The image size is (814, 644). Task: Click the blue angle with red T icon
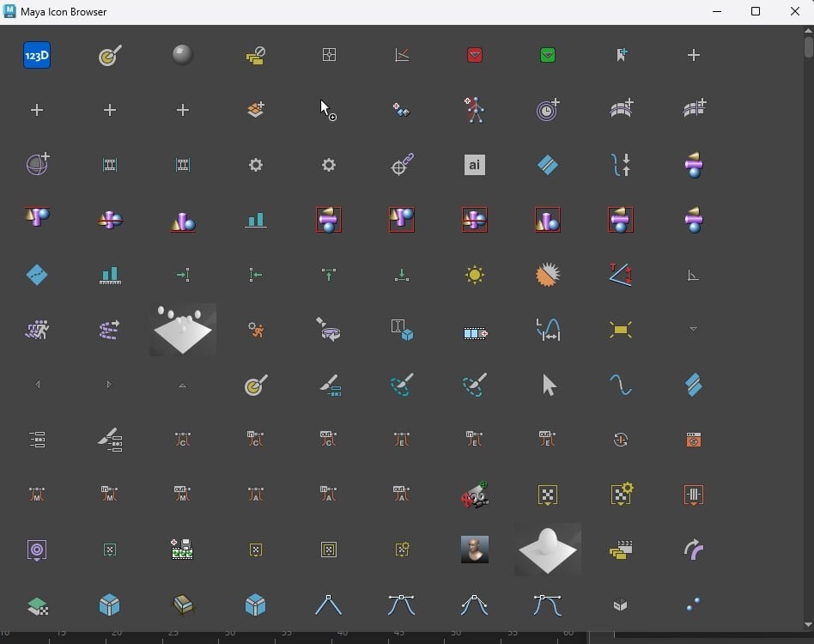[x=621, y=275]
